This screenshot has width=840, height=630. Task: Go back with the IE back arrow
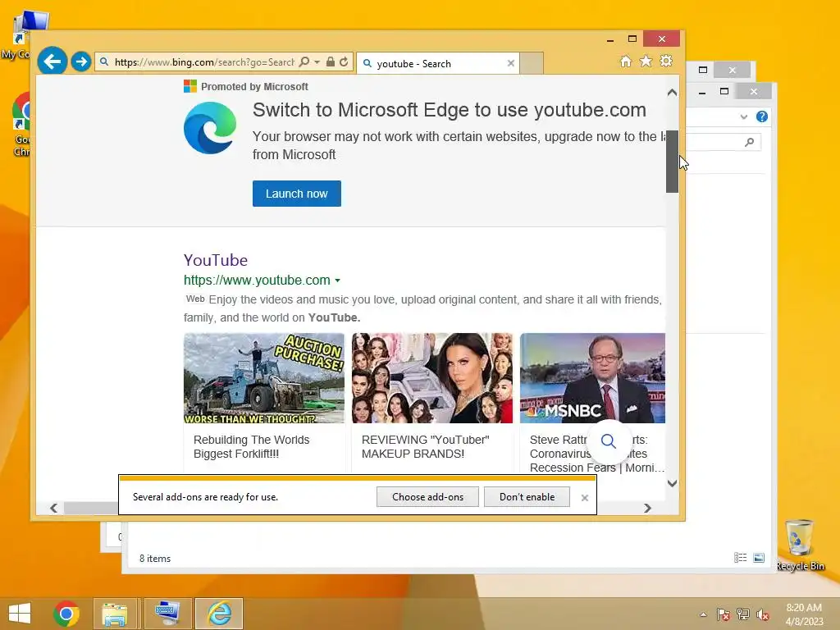pyautogui.click(x=52, y=62)
